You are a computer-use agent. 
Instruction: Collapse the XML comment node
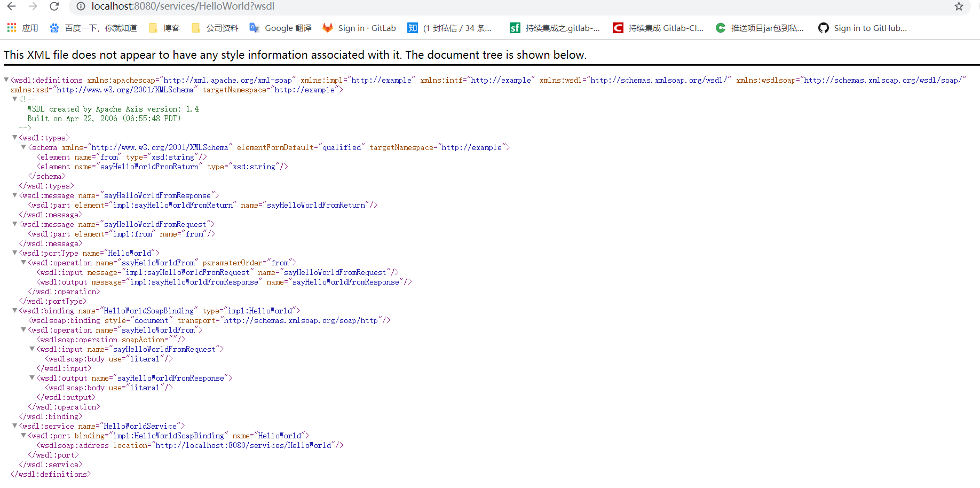15,99
